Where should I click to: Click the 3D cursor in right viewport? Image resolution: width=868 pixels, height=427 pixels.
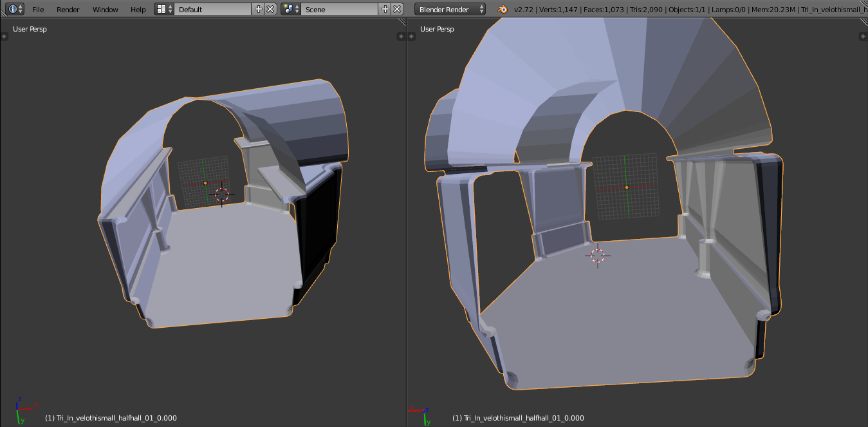(x=598, y=256)
